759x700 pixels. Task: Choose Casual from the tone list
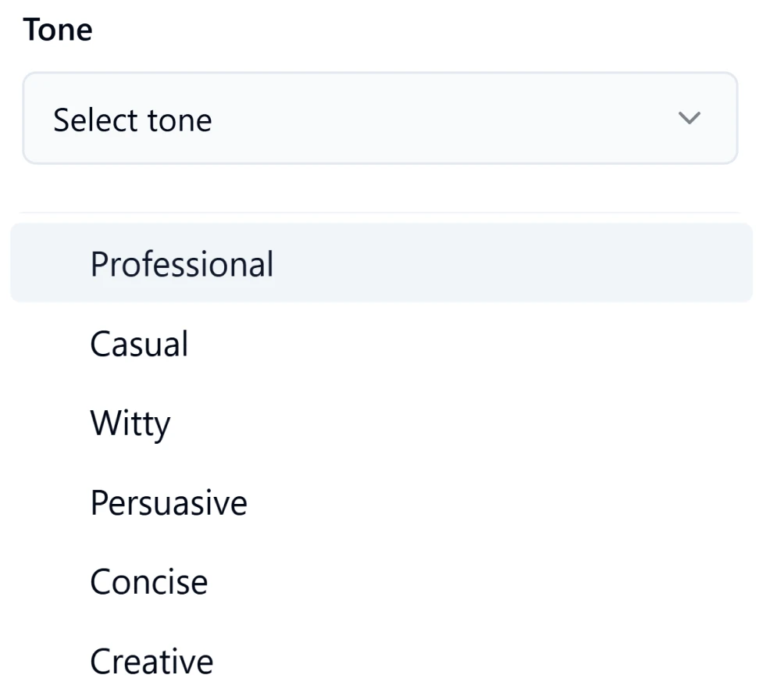tap(139, 344)
